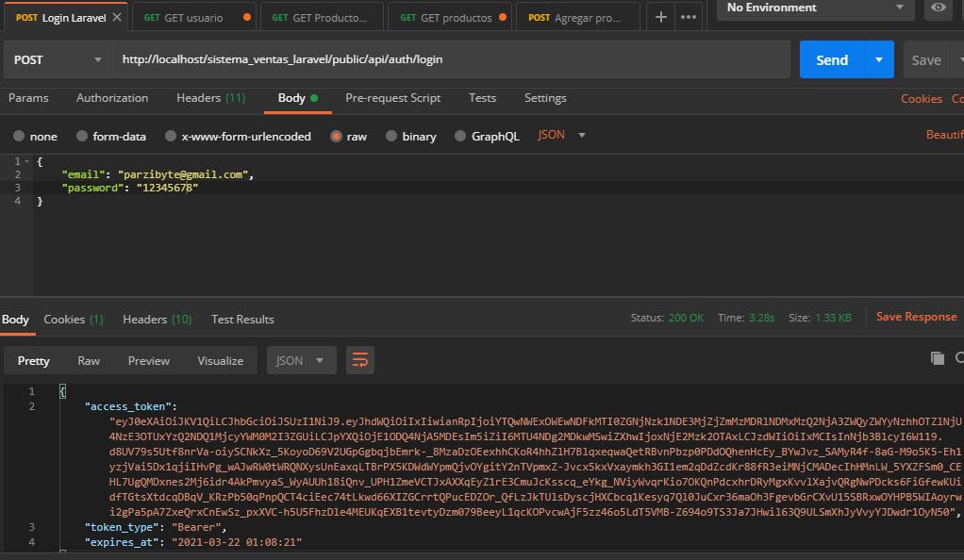Open the Authorization request tab

(112, 98)
